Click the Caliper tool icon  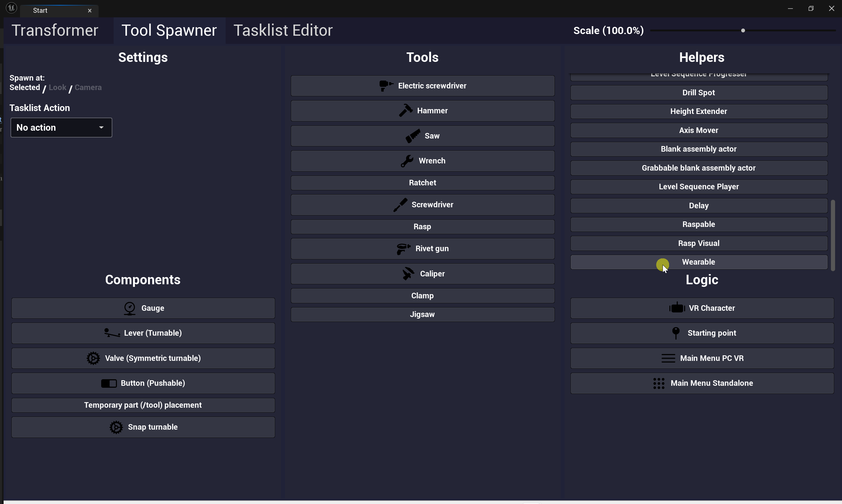[408, 274]
